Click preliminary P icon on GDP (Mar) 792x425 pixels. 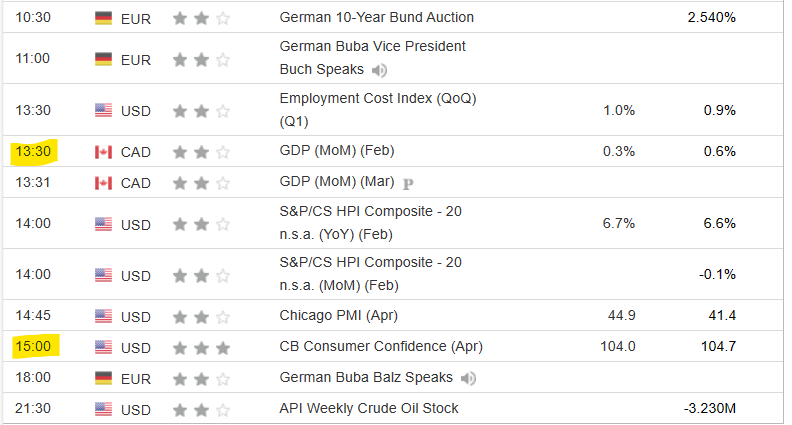pos(407,183)
